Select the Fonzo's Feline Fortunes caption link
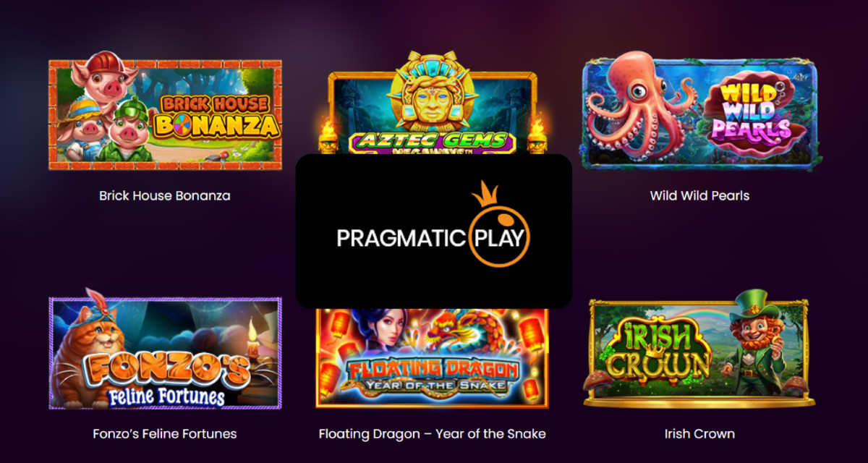This screenshot has width=868, height=463. [165, 434]
